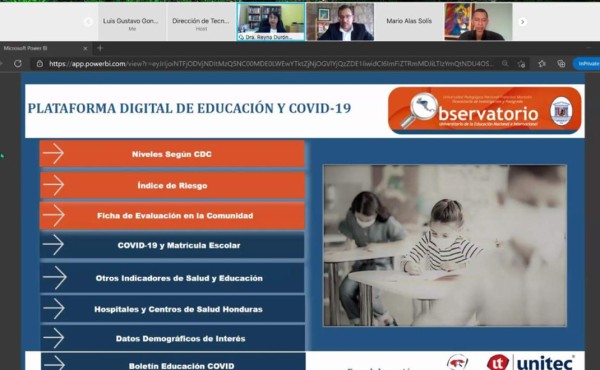Screen dimensions: 600x370
Task: Click the magnifying glass map in Observatorio logo
Action: pos(420,110)
